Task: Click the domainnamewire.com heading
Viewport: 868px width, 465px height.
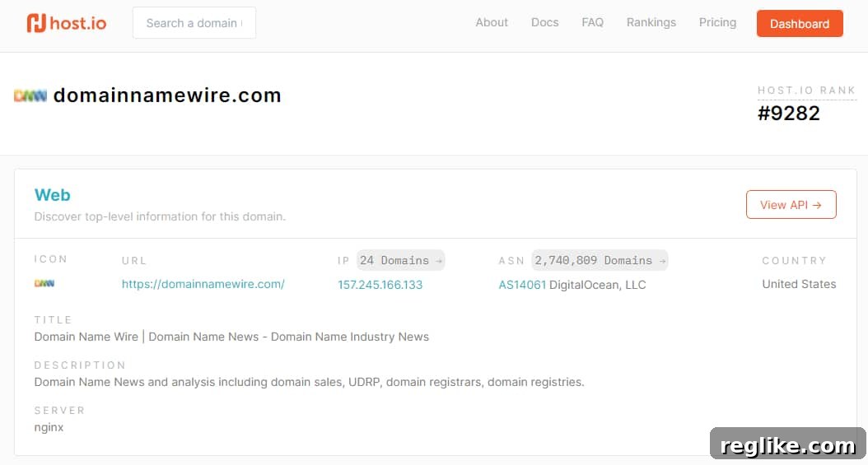Action: coord(167,95)
